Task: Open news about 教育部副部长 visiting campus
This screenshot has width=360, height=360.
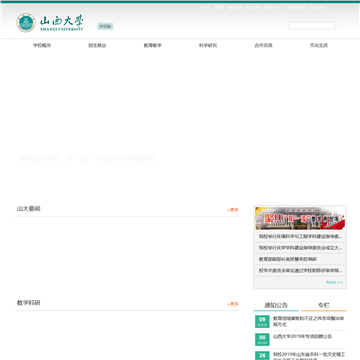Action: point(288,259)
